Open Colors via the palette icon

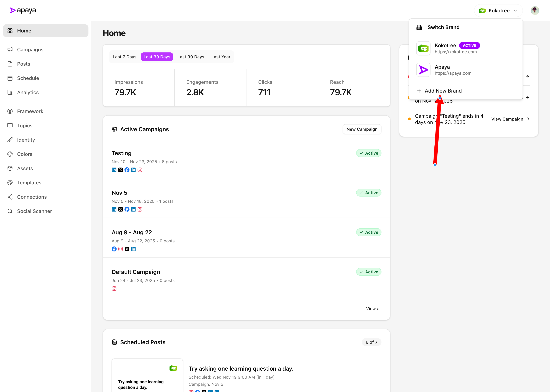coord(10,154)
